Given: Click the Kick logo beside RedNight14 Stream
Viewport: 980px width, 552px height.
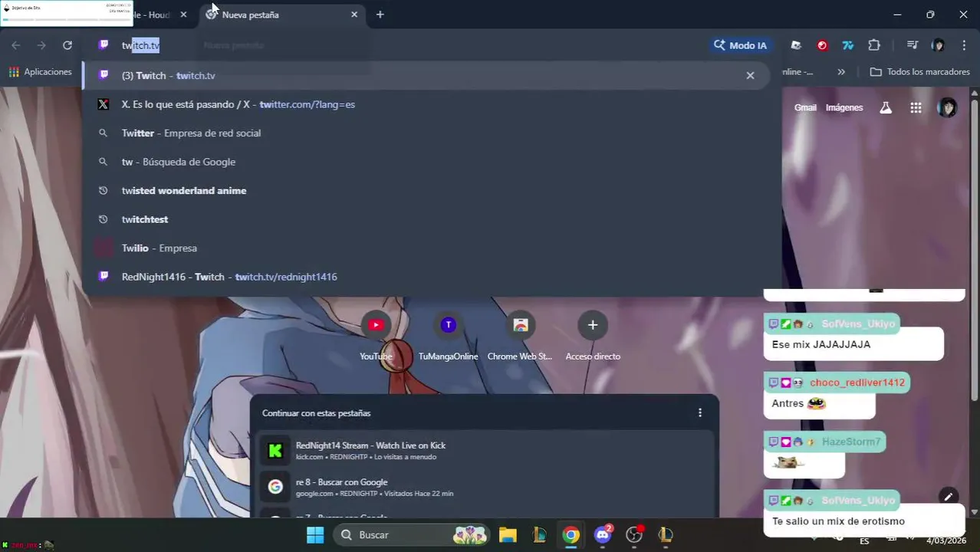Looking at the screenshot, I should click(x=275, y=451).
